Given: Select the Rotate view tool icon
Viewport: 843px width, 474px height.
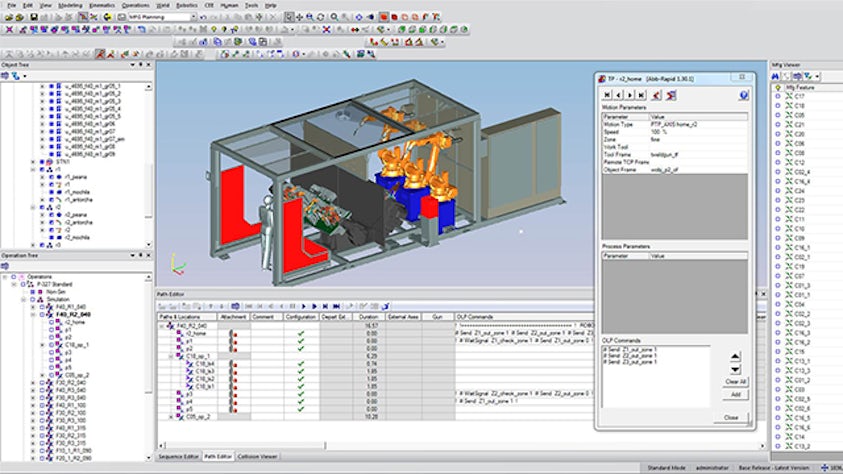Looking at the screenshot, I should click(x=321, y=17).
